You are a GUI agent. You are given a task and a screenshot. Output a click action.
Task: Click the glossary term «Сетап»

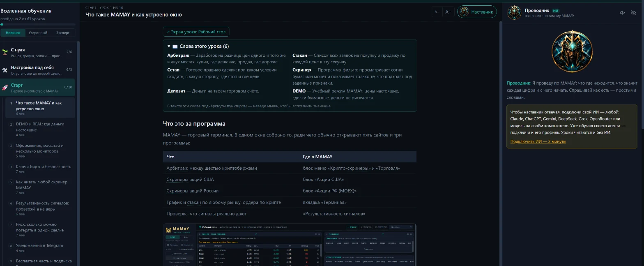pyautogui.click(x=173, y=70)
